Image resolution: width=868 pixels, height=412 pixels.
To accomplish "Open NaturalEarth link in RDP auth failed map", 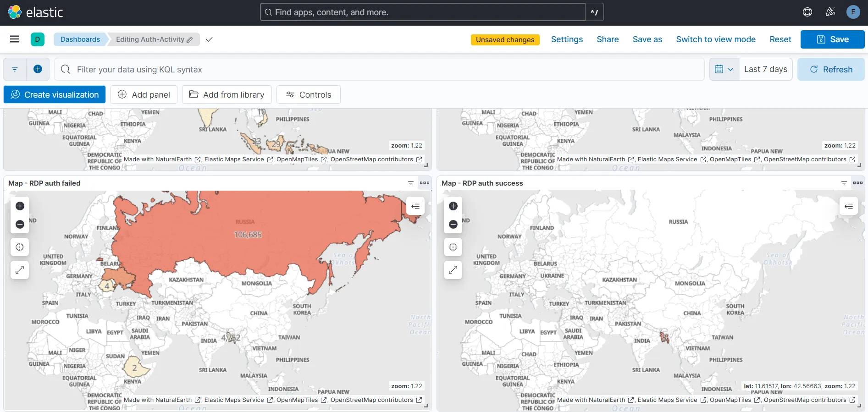I will 162,400.
